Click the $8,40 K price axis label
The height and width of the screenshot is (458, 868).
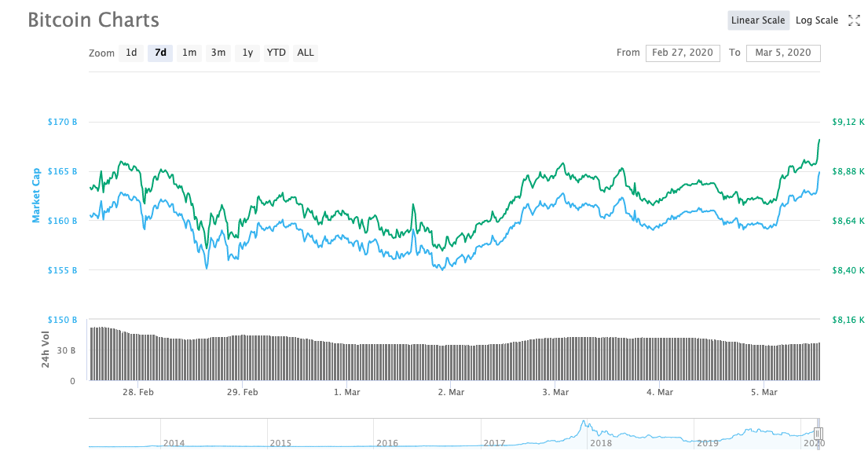[x=848, y=270]
